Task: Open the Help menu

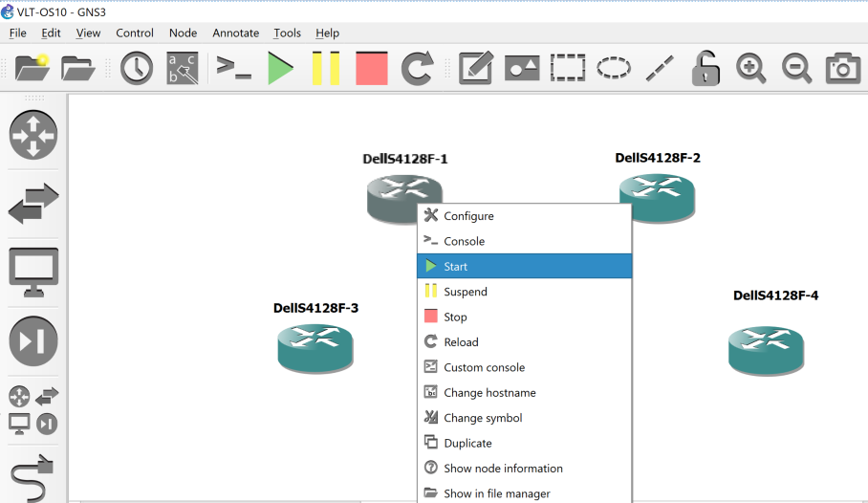Action: (327, 33)
